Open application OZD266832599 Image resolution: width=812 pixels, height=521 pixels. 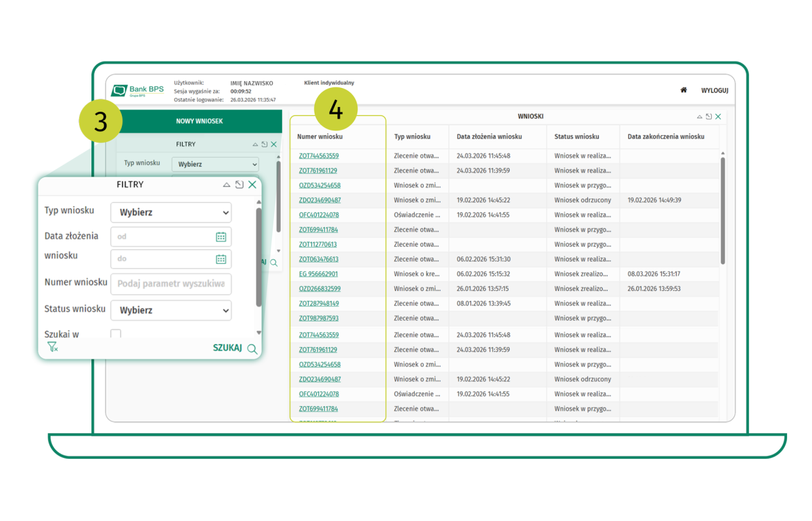click(x=319, y=289)
